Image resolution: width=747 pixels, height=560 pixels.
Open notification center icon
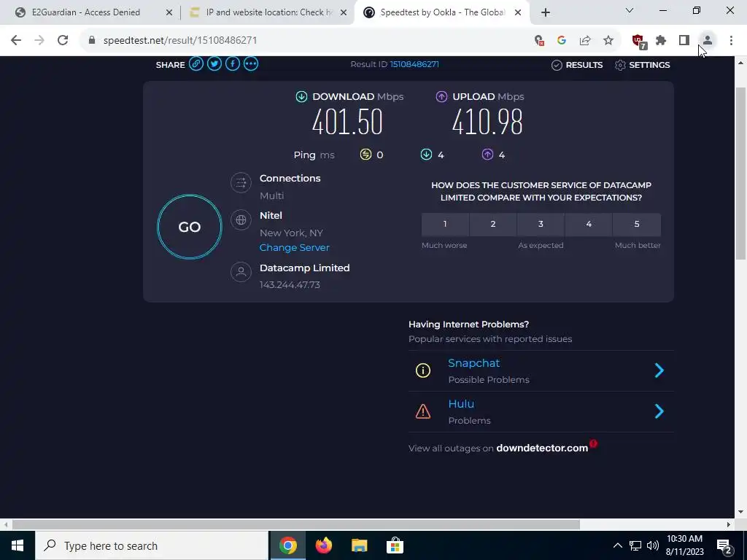(724, 546)
